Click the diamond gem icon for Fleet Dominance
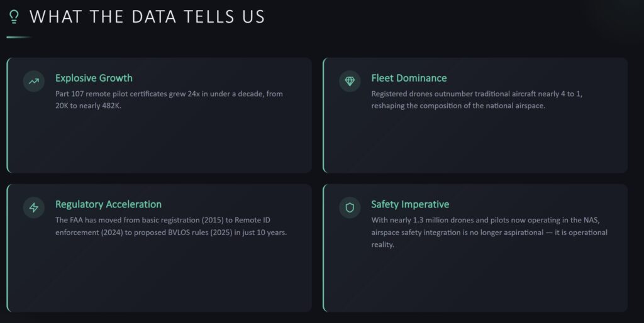644x323 pixels. click(x=350, y=81)
